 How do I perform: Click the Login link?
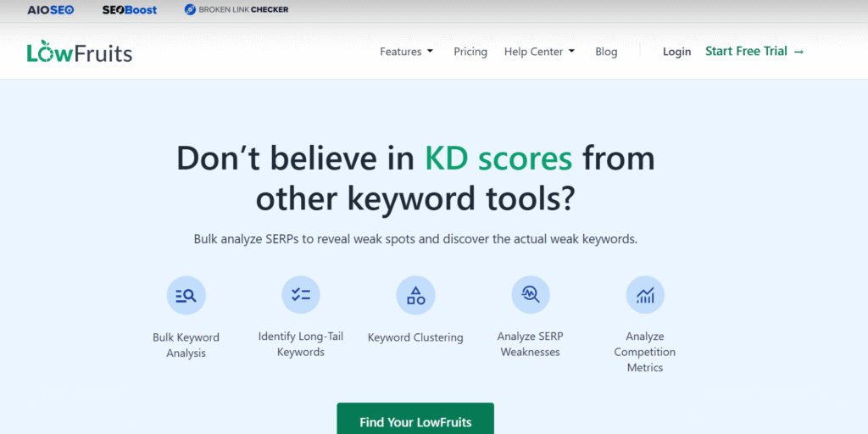[676, 52]
